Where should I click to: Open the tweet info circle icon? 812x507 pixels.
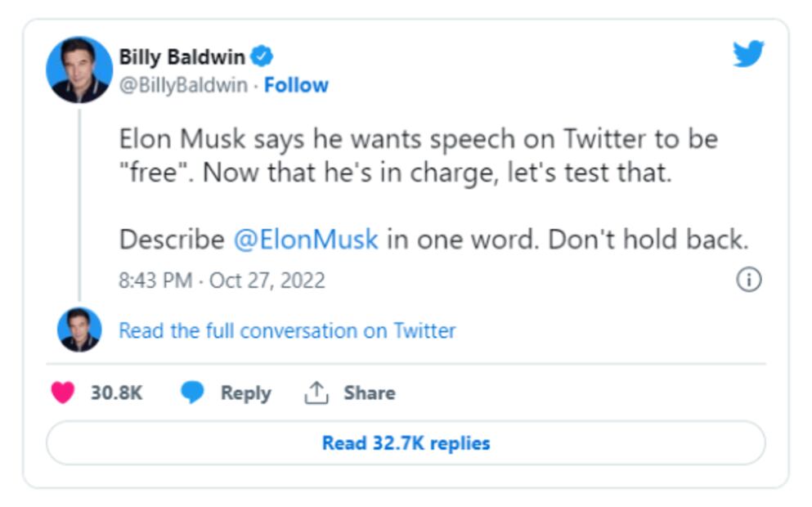click(749, 280)
